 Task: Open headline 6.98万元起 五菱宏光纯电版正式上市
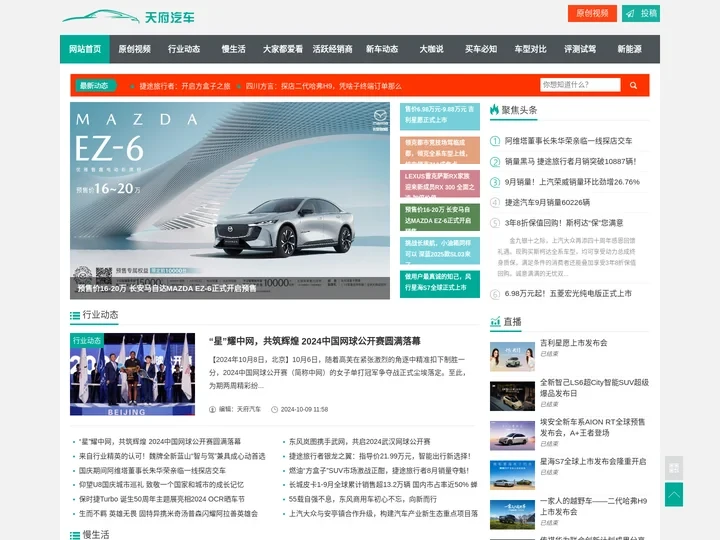click(568, 294)
